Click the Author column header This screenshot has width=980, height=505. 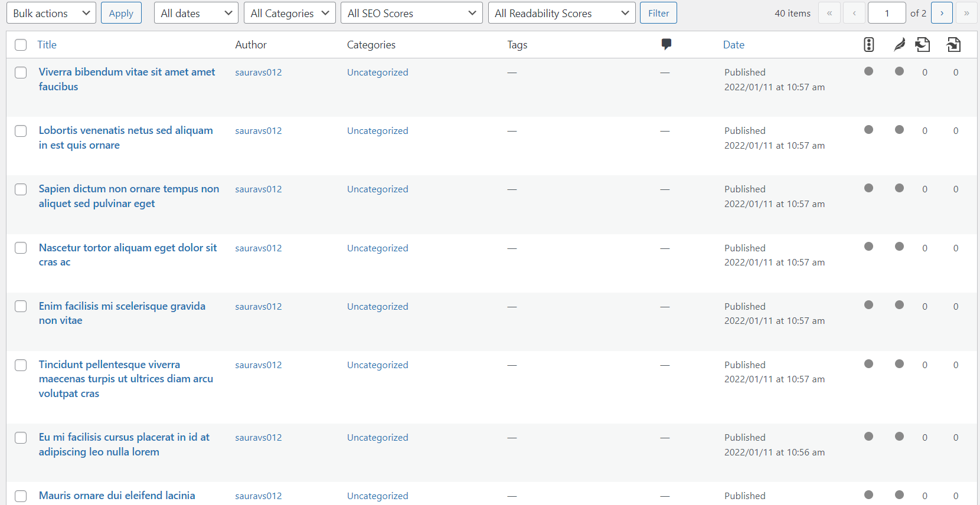pos(251,45)
